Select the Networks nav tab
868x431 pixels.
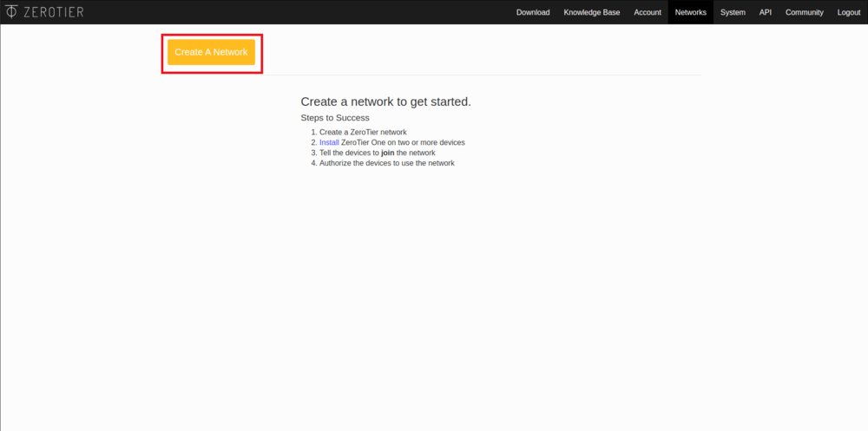click(x=691, y=12)
